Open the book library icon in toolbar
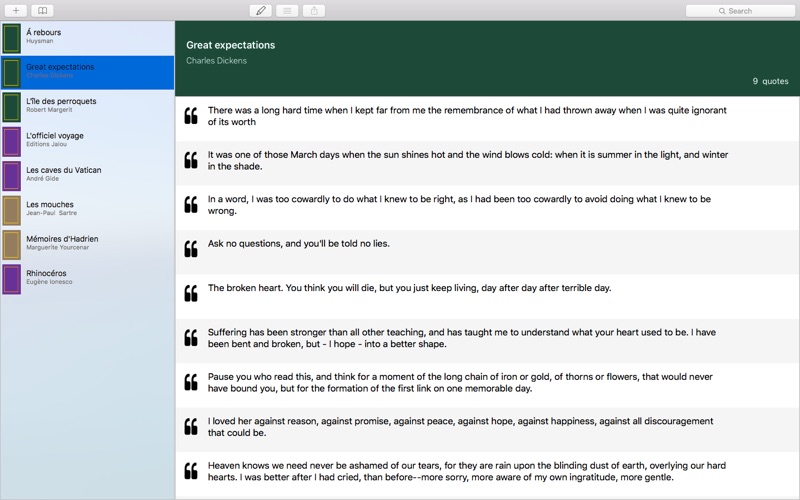 pyautogui.click(x=42, y=11)
